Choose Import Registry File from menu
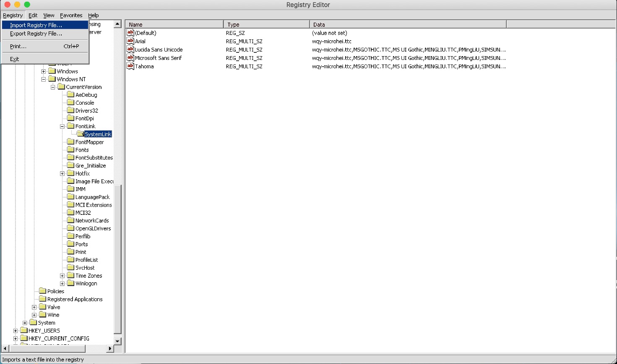617x364 pixels. pyautogui.click(x=36, y=25)
